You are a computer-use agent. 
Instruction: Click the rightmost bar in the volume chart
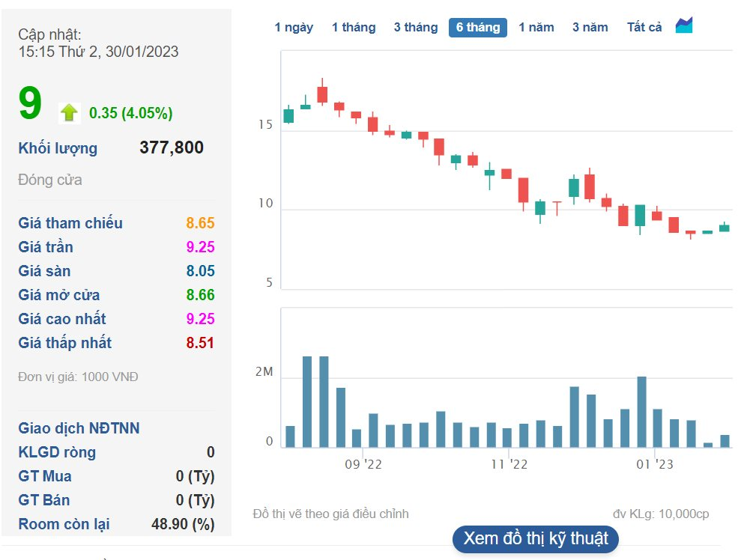[725, 441]
